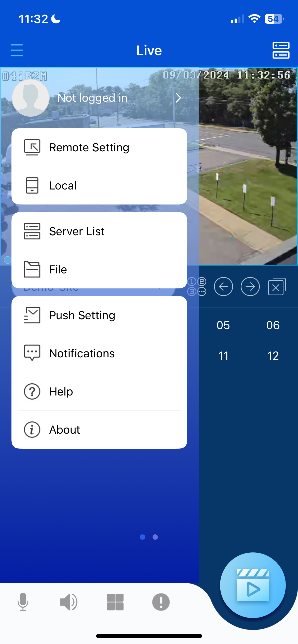Click the Local device icon
Image resolution: width=298 pixels, height=644 pixels.
[32, 185]
